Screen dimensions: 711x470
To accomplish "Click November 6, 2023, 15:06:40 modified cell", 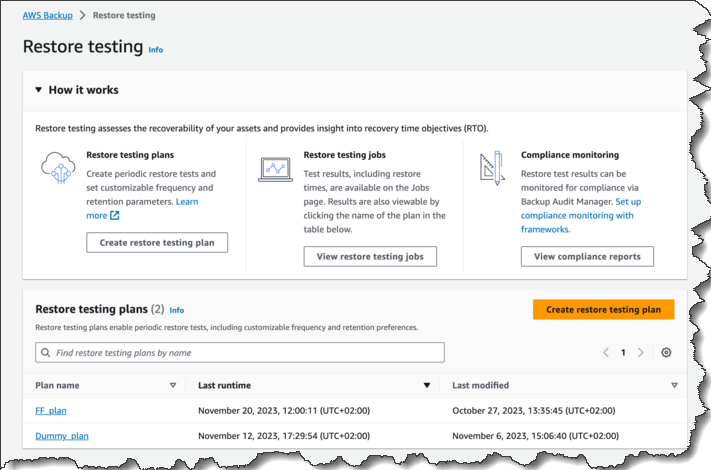I will [x=536, y=436].
